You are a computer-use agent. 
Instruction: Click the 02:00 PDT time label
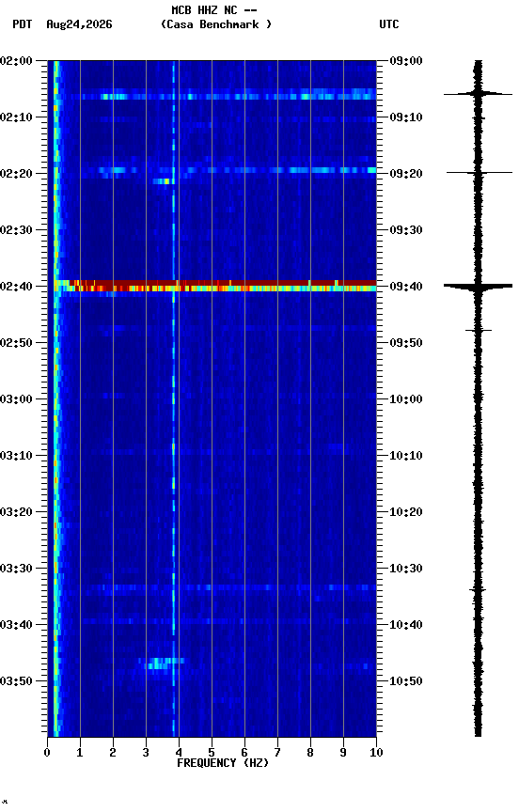pos(16,61)
